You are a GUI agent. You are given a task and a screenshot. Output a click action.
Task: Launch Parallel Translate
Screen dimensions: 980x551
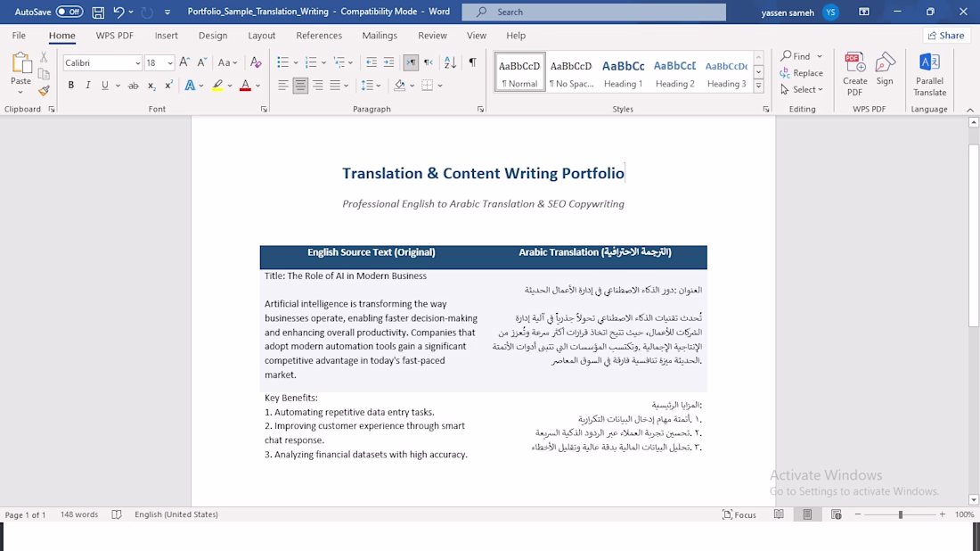pos(929,74)
